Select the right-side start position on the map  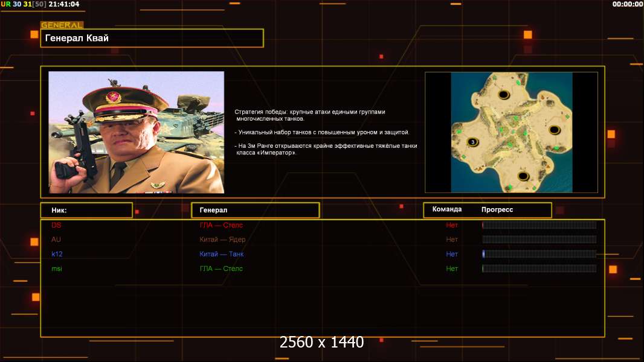[x=555, y=130]
